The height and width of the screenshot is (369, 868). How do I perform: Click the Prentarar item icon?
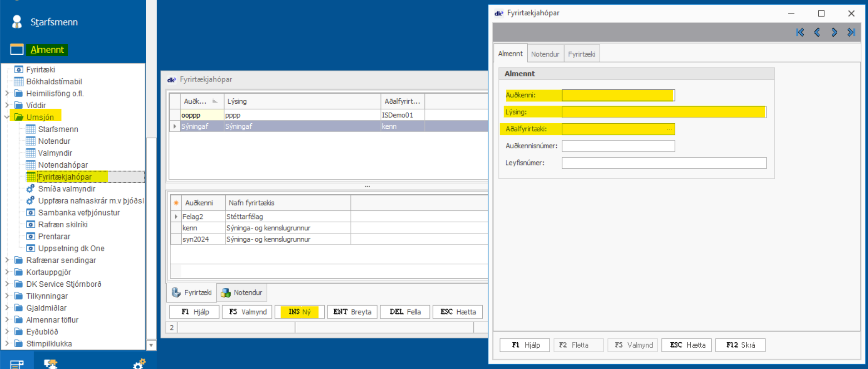click(31, 237)
